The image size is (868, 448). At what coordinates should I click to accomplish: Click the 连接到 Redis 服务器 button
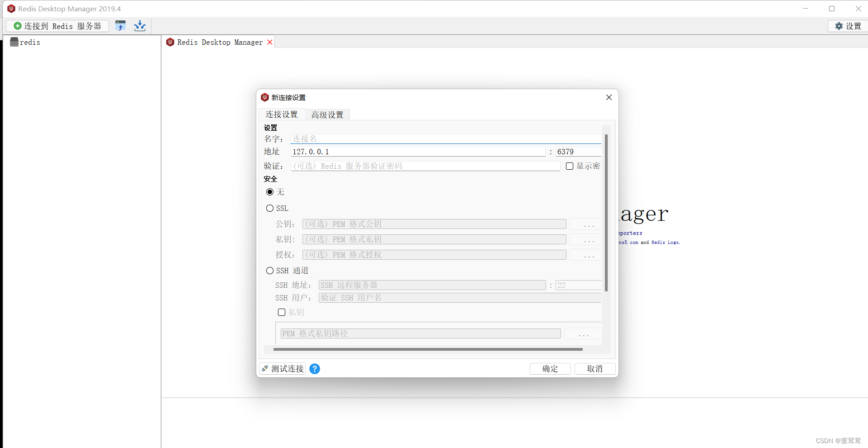pos(58,26)
